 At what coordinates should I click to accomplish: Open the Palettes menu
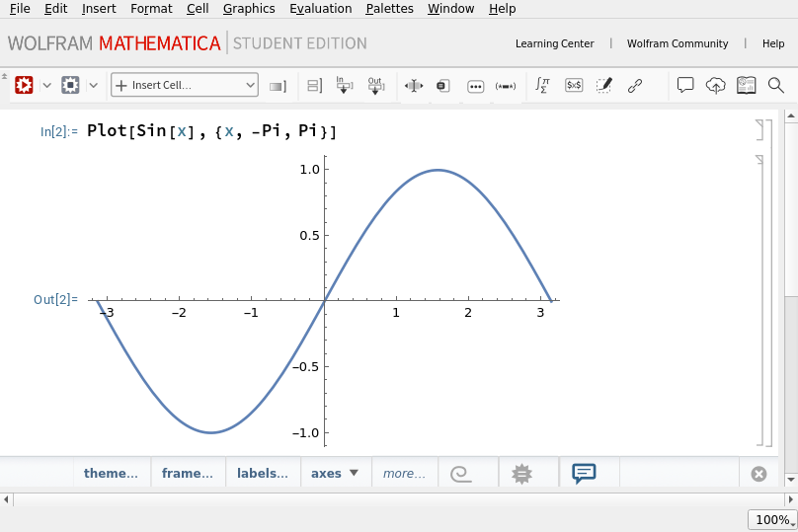pos(389,9)
